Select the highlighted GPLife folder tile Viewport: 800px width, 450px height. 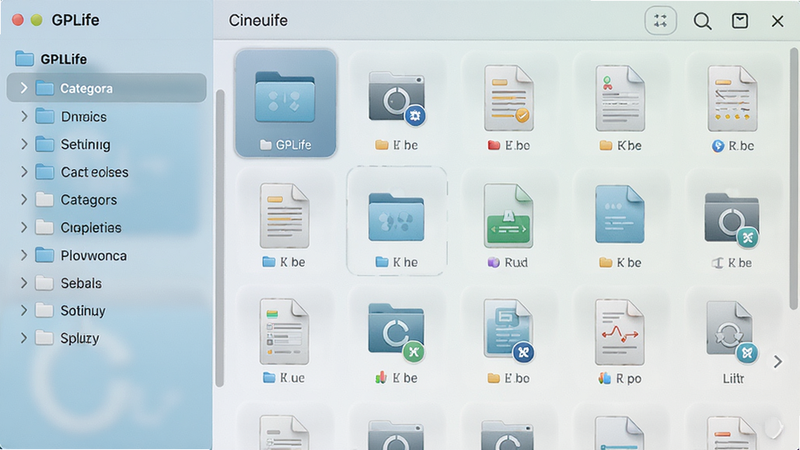[286, 104]
